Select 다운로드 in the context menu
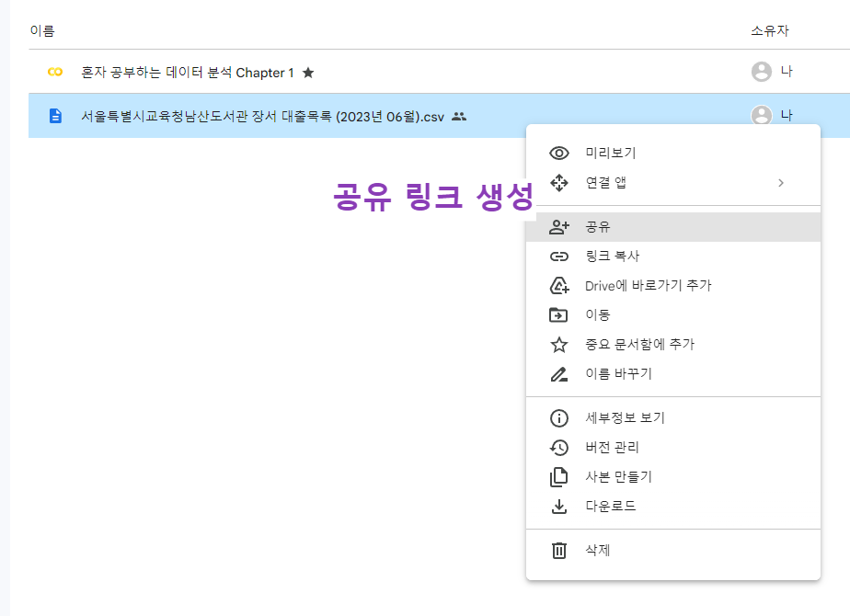850x616 pixels. [x=673, y=507]
